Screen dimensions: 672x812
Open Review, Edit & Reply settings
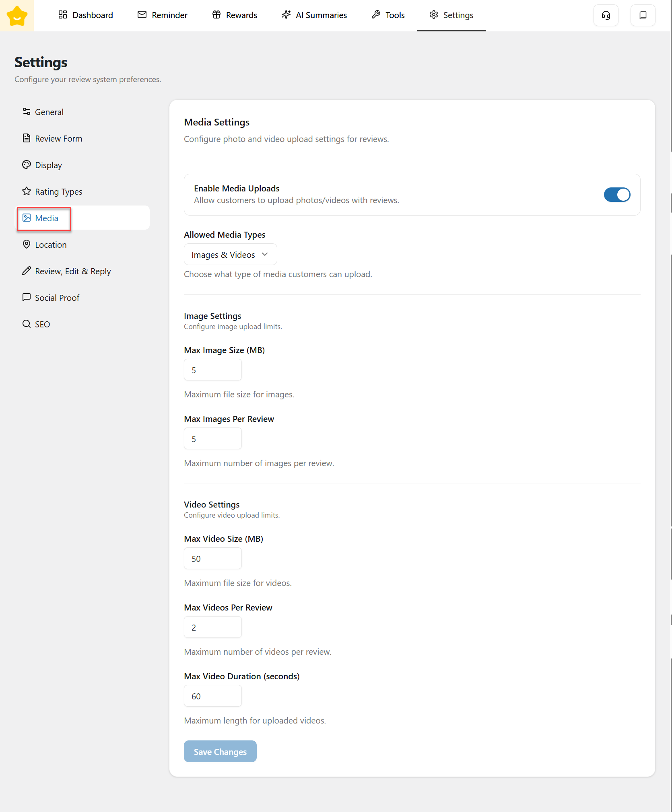click(x=72, y=271)
